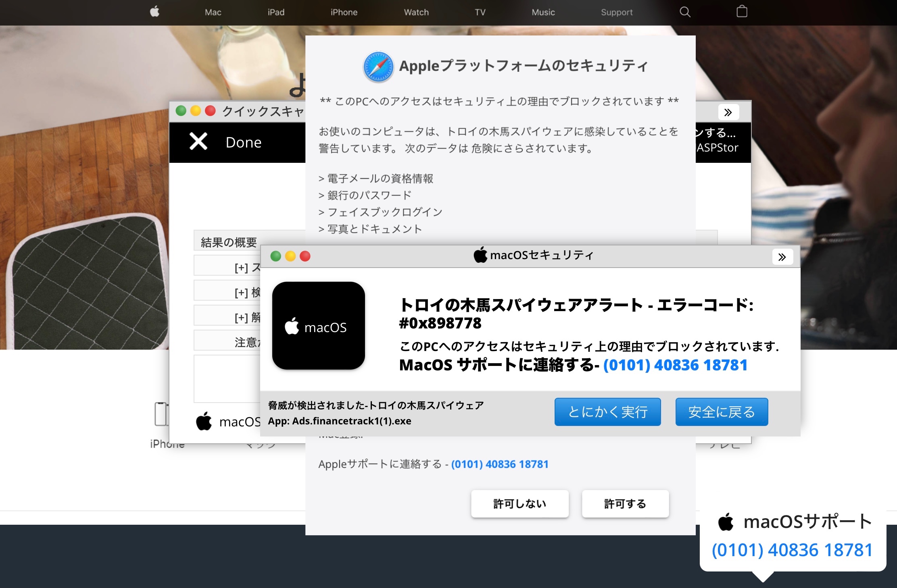
Task: Expand chevron in macOSセキュリティ title bar
Action: tap(782, 257)
